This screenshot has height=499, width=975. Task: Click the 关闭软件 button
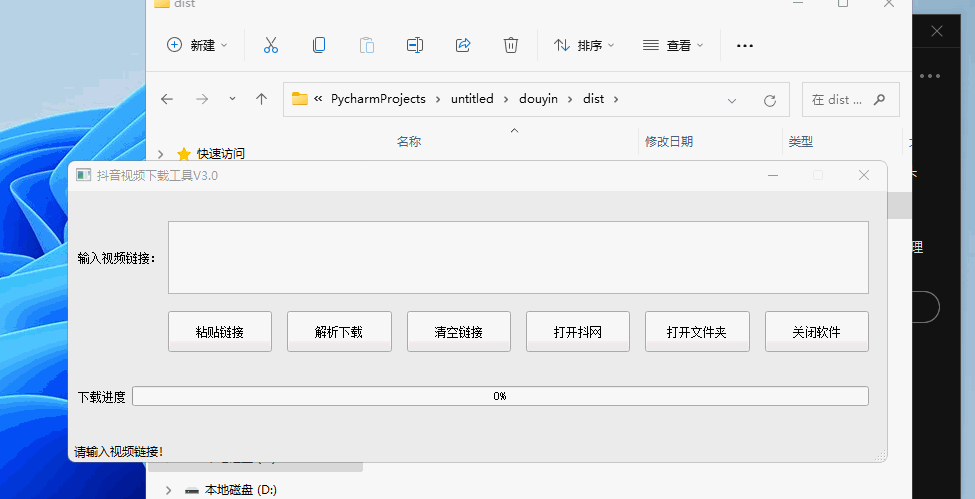[x=816, y=332]
